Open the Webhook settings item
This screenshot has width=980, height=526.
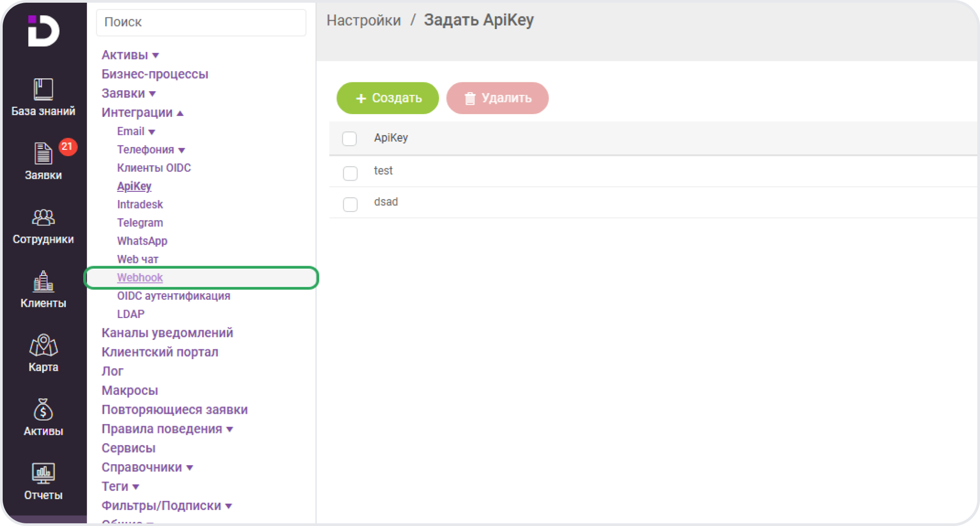click(x=140, y=278)
